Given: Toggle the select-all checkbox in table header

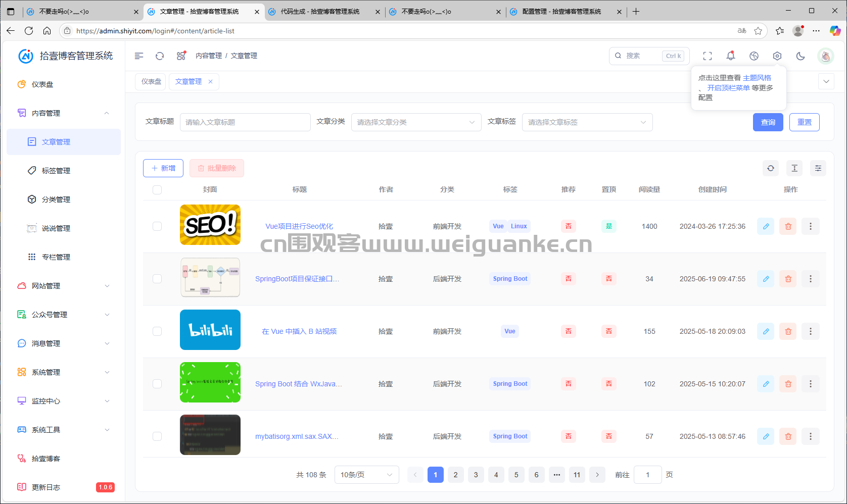Looking at the screenshot, I should pos(157,190).
